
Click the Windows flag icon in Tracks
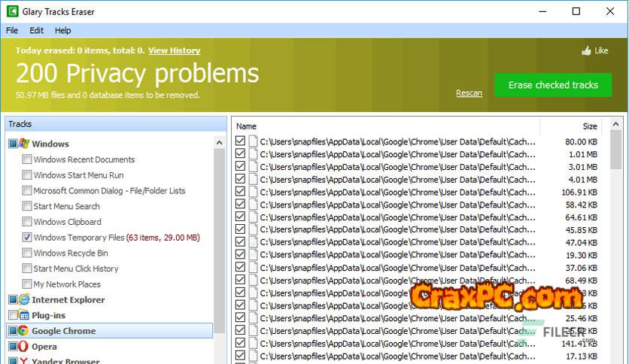[x=24, y=144]
